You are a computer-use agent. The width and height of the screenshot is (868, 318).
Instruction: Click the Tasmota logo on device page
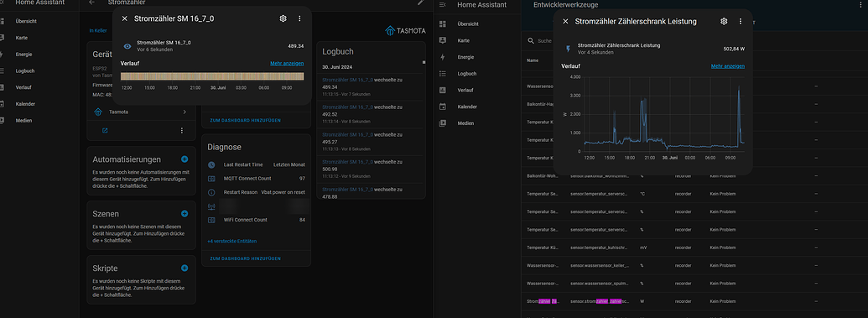[x=405, y=30]
